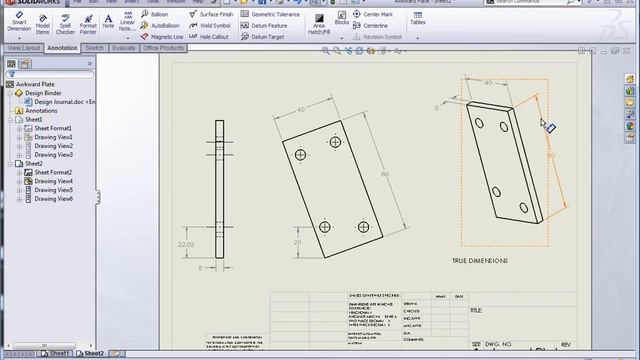640x360 pixels.
Task: Select Sheet Format2 in the tree
Action: (48, 173)
